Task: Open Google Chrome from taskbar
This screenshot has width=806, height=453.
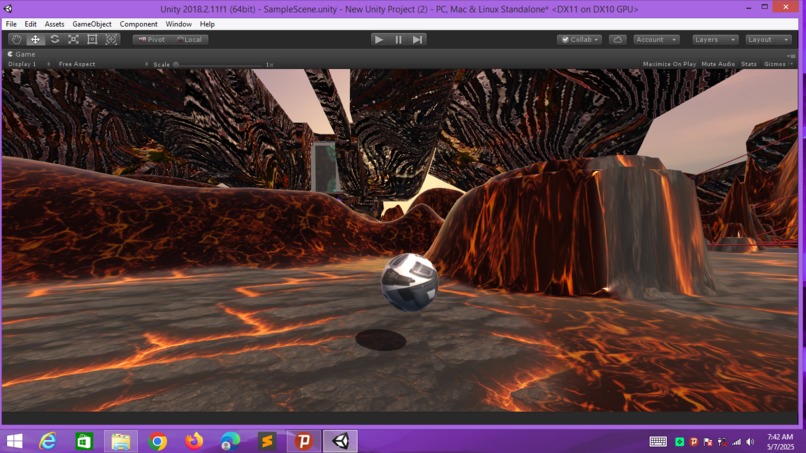Action: [158, 441]
